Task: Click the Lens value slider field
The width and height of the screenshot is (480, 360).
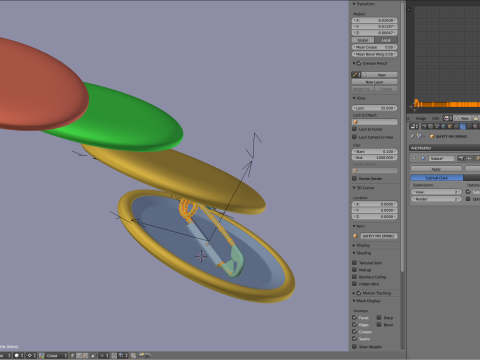Action: [x=375, y=108]
